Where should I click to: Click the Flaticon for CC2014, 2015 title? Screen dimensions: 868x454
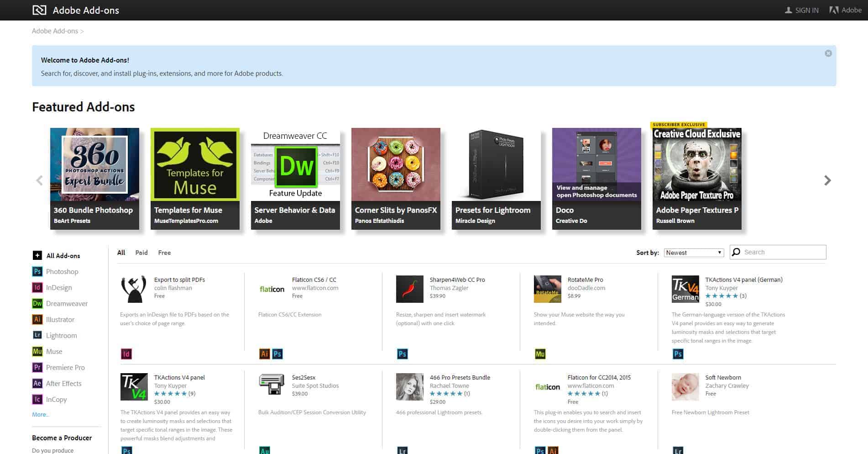(599, 377)
